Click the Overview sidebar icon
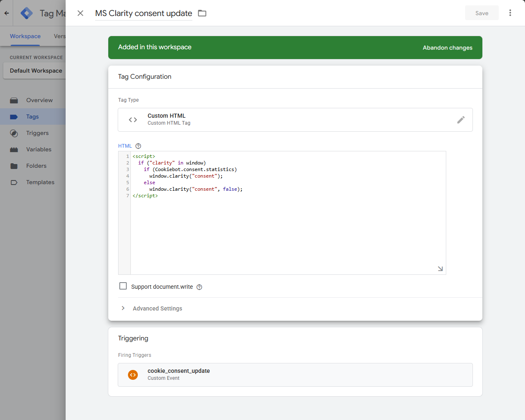The width and height of the screenshot is (525, 420). (14, 100)
